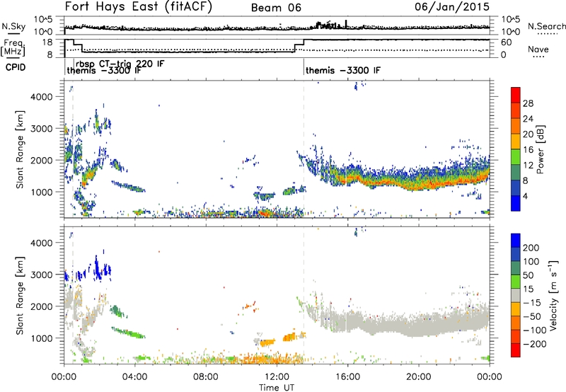Select the 'Freq. [MHz]' axis label
The width and height of the screenshot is (566, 392).
[13, 47]
